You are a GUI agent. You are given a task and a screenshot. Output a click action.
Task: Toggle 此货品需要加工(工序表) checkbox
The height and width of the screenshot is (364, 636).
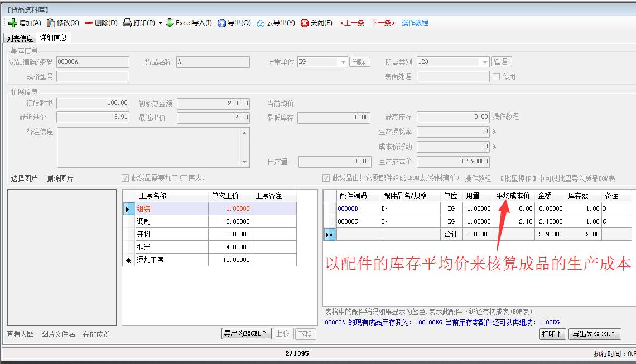pos(126,178)
